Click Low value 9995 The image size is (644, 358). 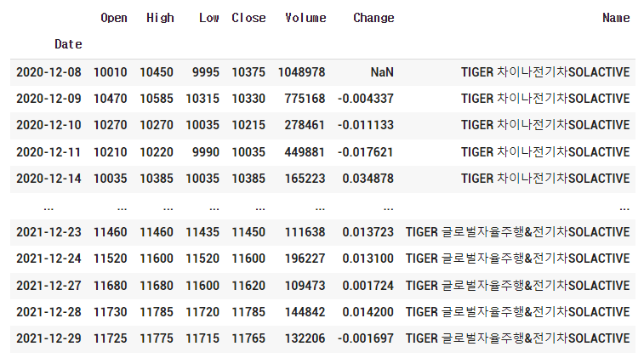click(206, 72)
